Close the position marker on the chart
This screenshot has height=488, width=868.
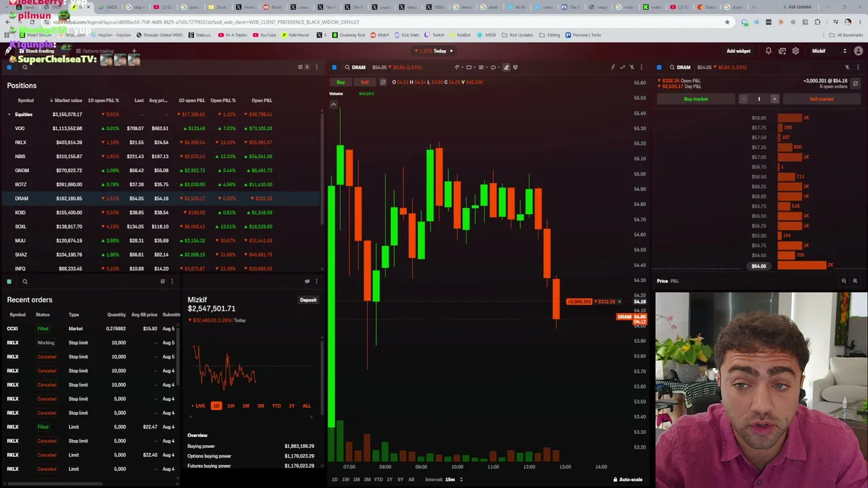tap(619, 302)
